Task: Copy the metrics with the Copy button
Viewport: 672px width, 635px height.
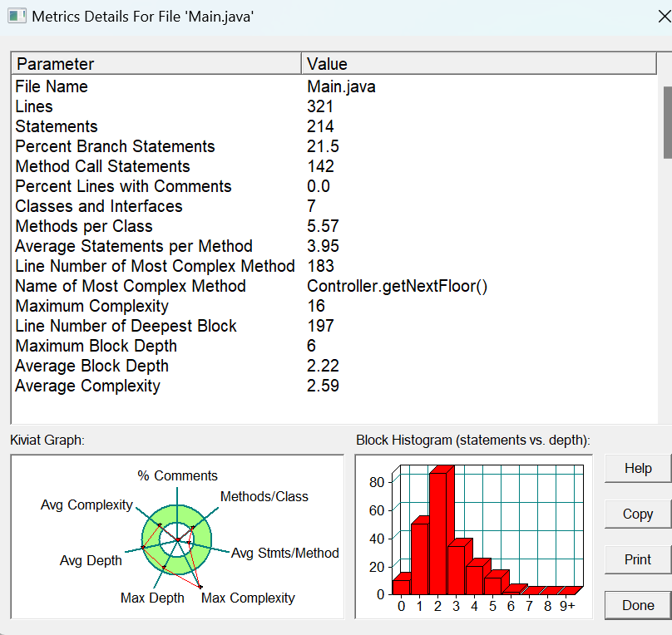Action: (638, 514)
